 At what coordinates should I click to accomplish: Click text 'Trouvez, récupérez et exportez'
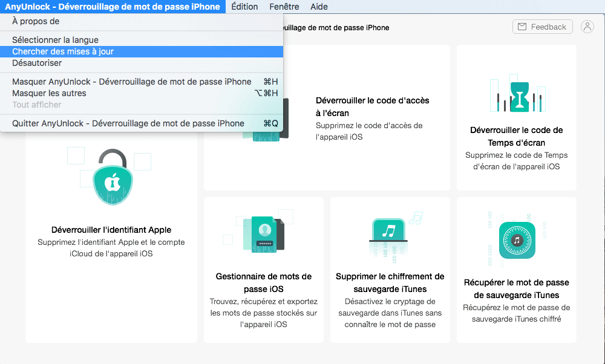coord(264,302)
